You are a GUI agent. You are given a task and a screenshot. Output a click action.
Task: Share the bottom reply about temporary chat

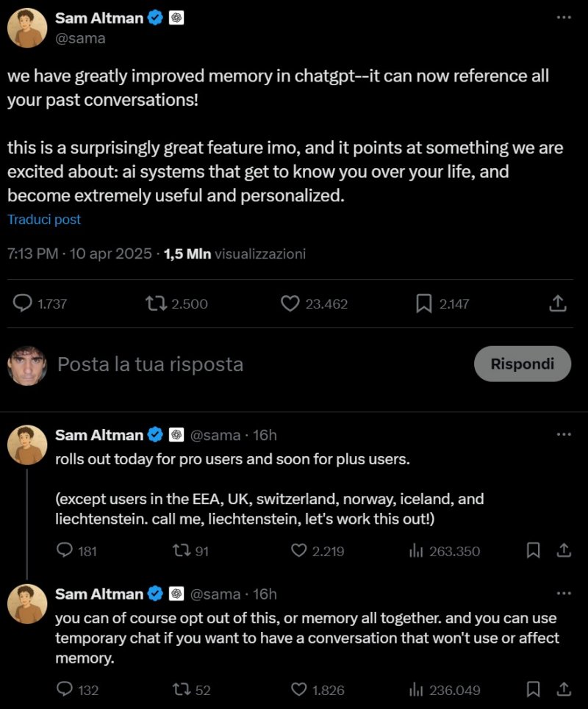(x=564, y=689)
